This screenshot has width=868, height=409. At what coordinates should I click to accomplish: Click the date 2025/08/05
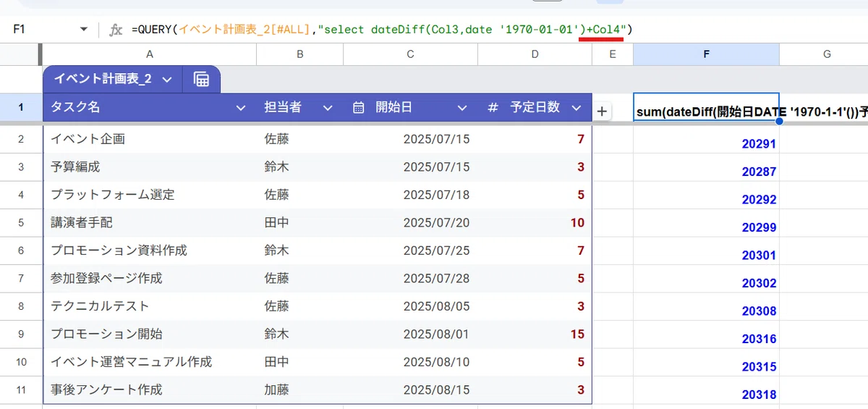coord(436,306)
